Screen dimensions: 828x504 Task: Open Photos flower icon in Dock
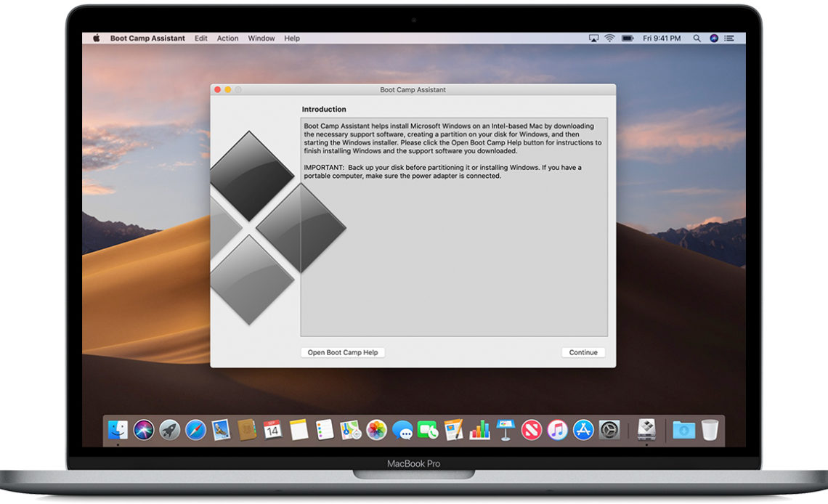coord(376,430)
